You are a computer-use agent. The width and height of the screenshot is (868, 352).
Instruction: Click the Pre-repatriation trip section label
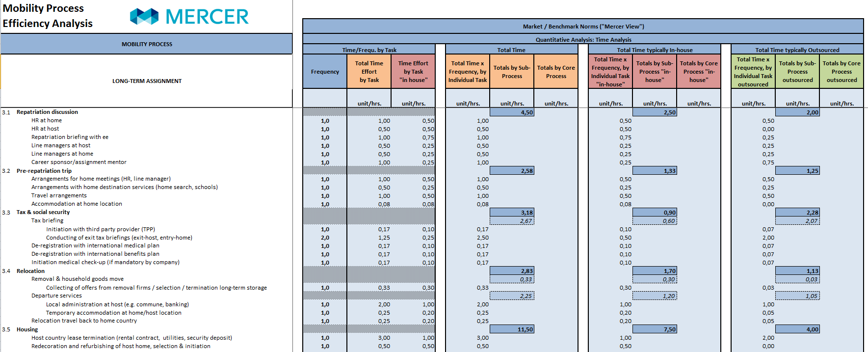click(x=44, y=171)
